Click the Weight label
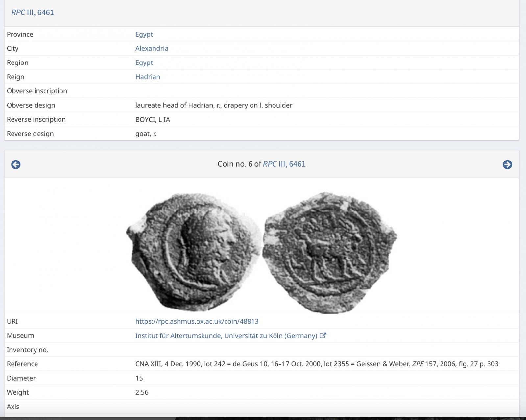526x420 pixels. pyautogui.click(x=18, y=392)
